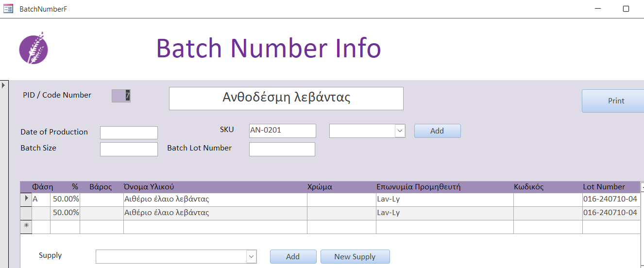Screen dimensions: 644x268
Task: Click the product name box Ανθοδέσμη λεβάντας
Action: pos(286,99)
